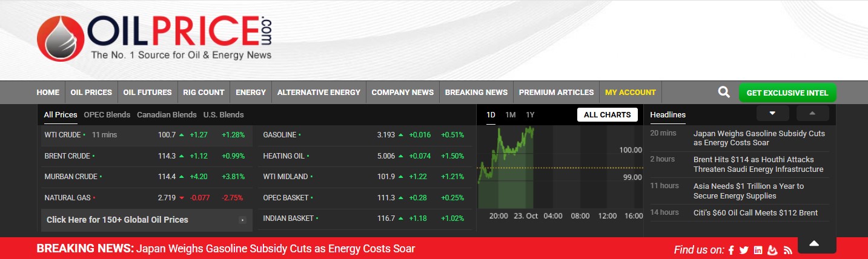Image resolution: width=868 pixels, height=259 pixels.
Task: Select the All Prices tab
Action: [x=61, y=114]
